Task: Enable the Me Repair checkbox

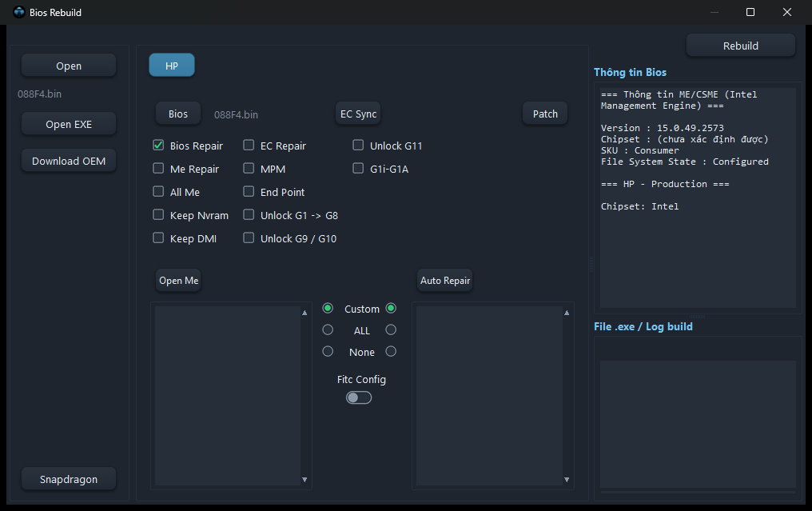Action: 158,169
